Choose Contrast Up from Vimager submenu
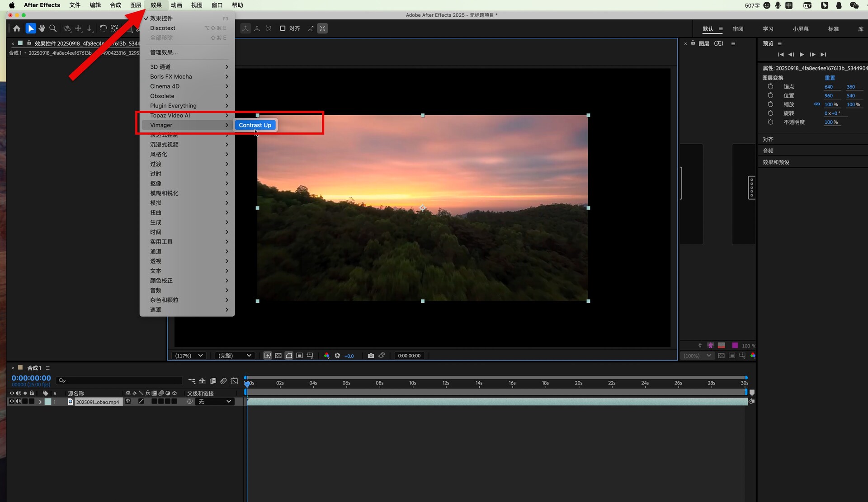The width and height of the screenshot is (868, 502). [x=255, y=125]
